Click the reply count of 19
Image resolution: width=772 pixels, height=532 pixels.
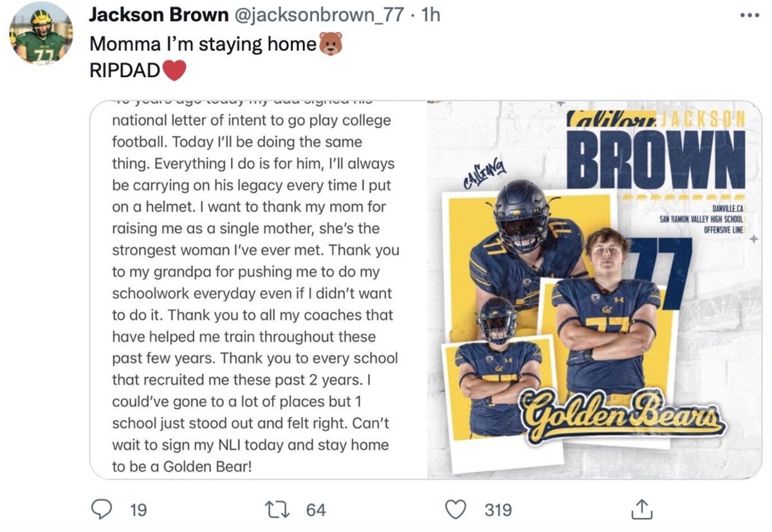(x=138, y=510)
